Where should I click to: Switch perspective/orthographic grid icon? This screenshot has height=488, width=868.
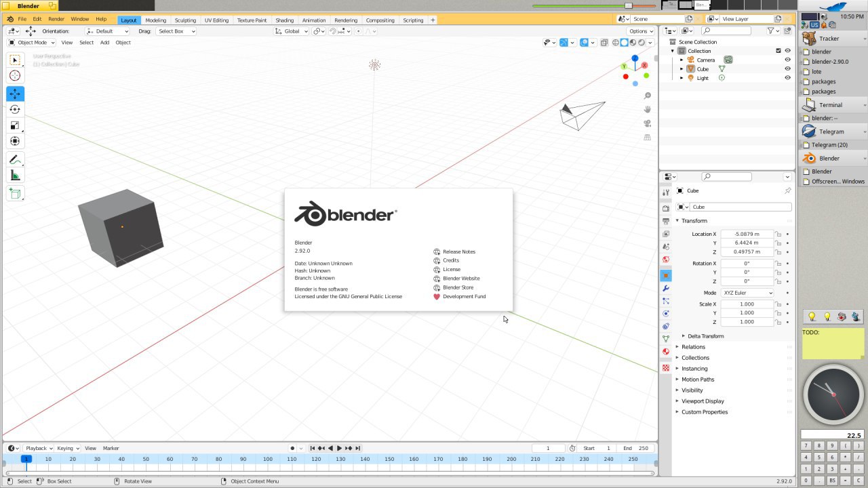[x=648, y=137]
